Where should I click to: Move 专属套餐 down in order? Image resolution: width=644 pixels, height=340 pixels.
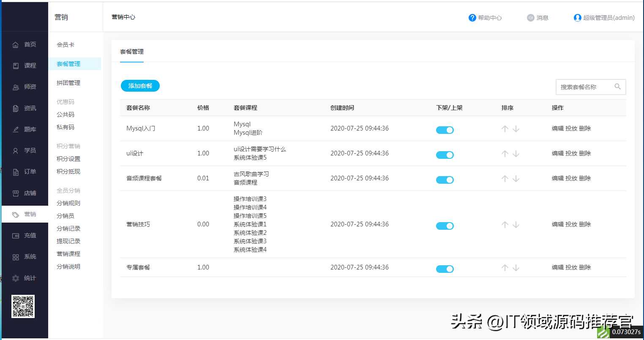(x=516, y=268)
